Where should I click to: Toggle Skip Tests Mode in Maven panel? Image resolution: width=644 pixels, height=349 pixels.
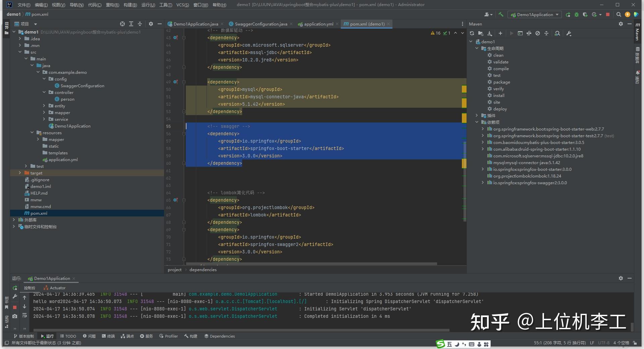[x=529, y=33]
